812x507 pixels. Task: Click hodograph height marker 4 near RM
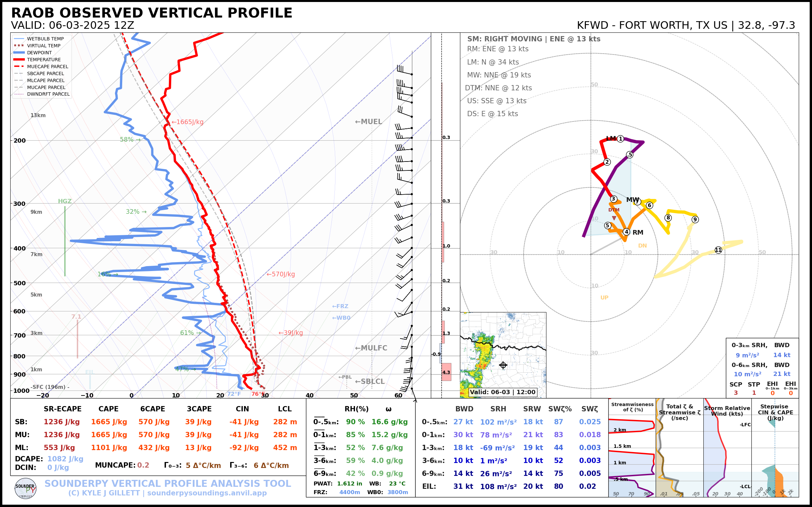coord(626,232)
